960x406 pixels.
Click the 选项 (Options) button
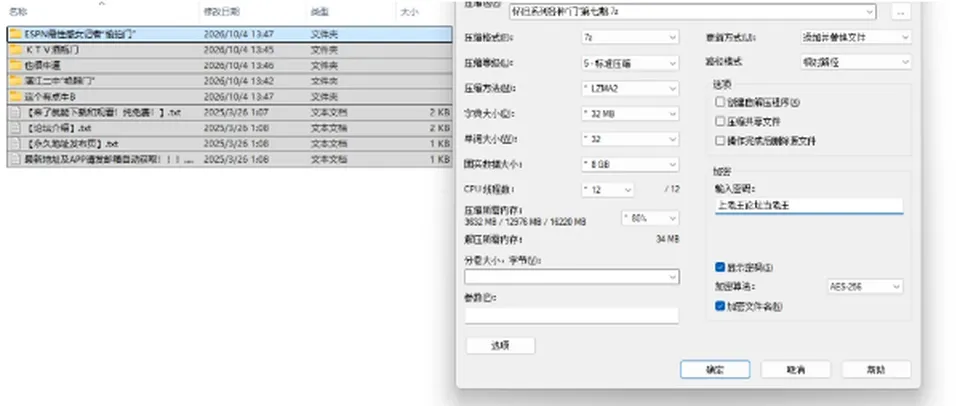pos(500,345)
